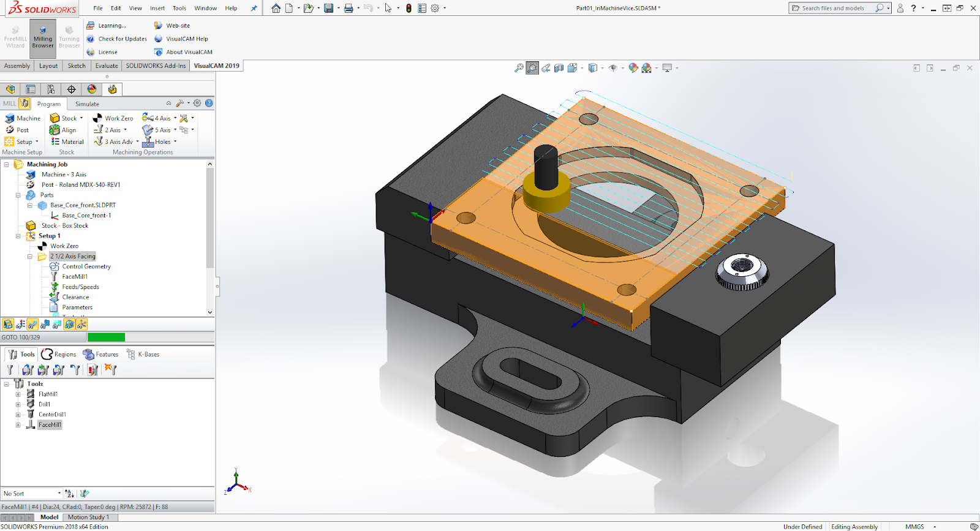Select the VisualCAM manager tab icon
Image resolution: width=980 pixels, height=531 pixels.
pos(112,89)
